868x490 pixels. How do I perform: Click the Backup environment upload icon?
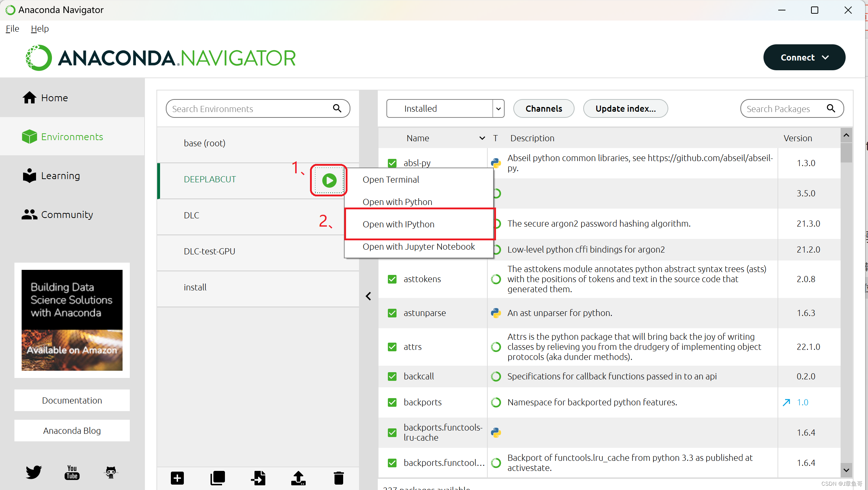click(x=298, y=478)
